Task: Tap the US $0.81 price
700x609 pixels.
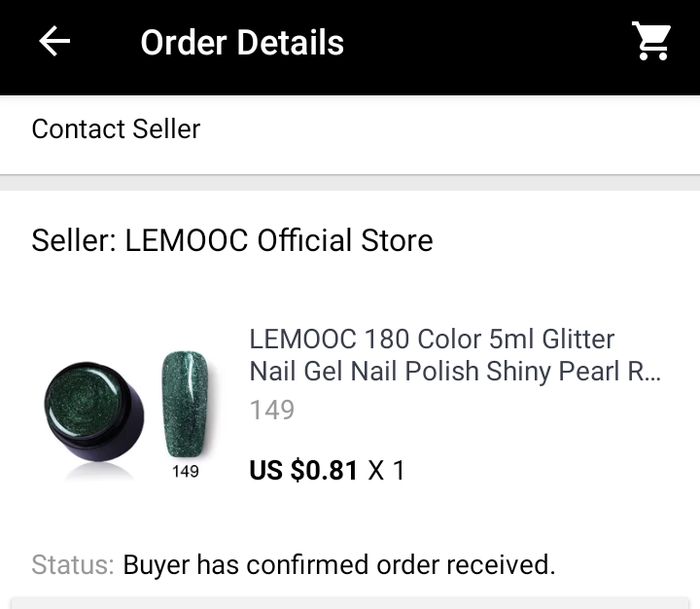Action: (x=303, y=471)
